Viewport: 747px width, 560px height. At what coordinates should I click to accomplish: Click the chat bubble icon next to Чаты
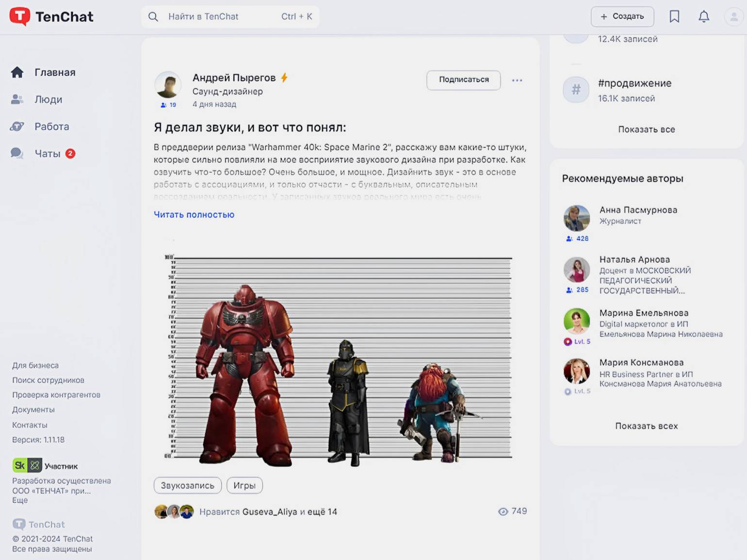[17, 154]
